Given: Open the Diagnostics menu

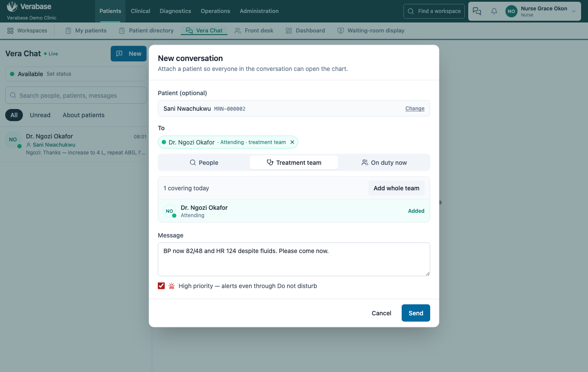Looking at the screenshot, I should [x=175, y=11].
